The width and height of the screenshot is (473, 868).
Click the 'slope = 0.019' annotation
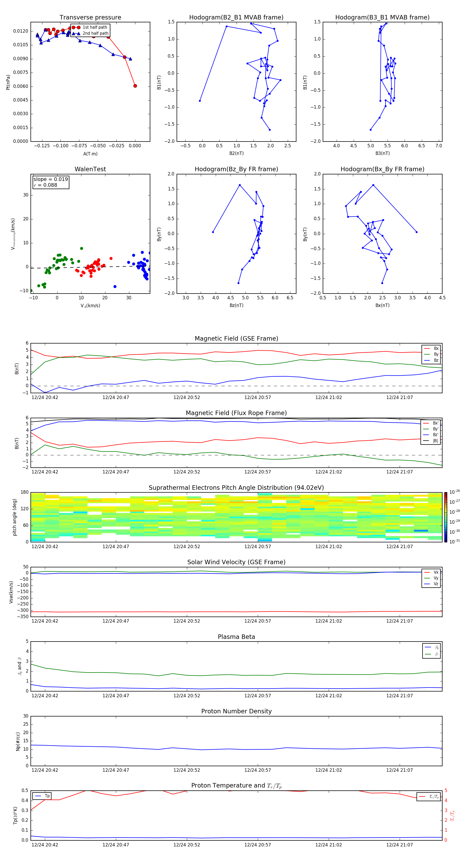pyautogui.click(x=51, y=179)
